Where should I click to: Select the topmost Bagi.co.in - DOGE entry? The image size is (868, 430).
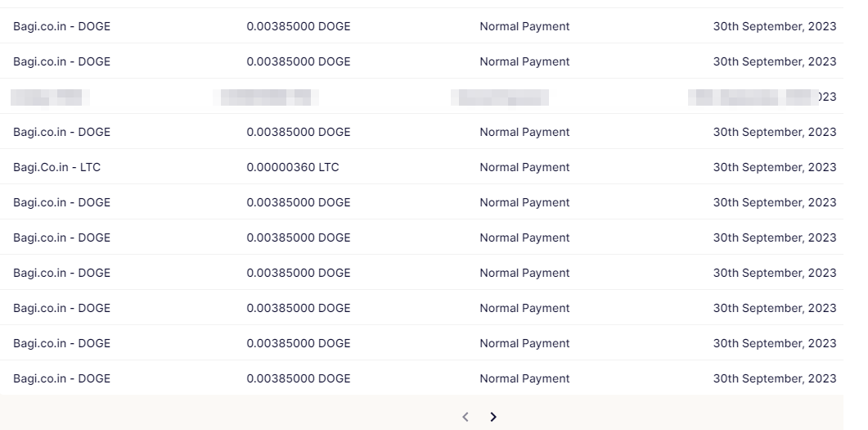pyautogui.click(x=61, y=26)
